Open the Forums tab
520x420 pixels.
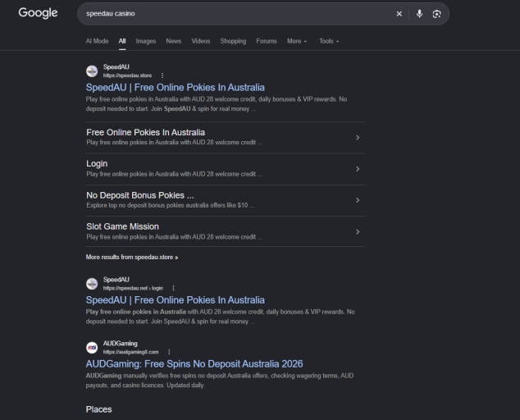(x=267, y=41)
